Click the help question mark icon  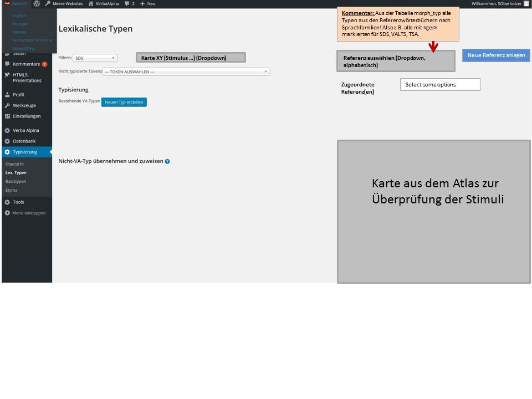click(167, 161)
